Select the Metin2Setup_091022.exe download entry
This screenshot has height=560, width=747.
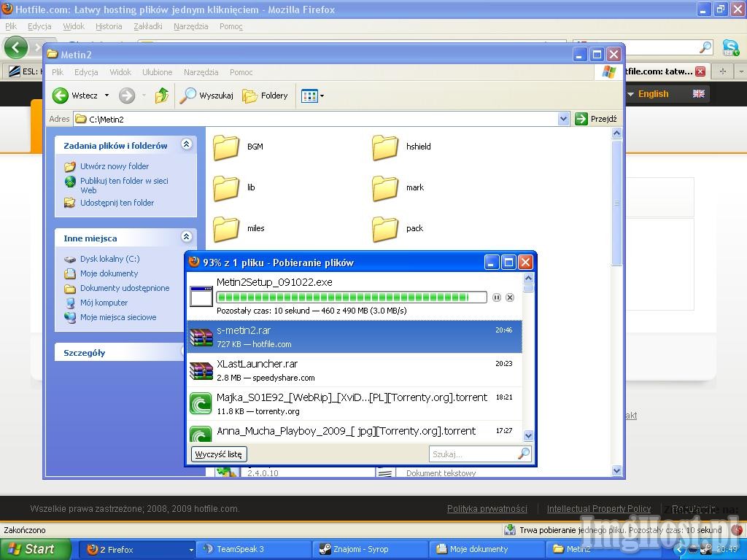coord(355,296)
